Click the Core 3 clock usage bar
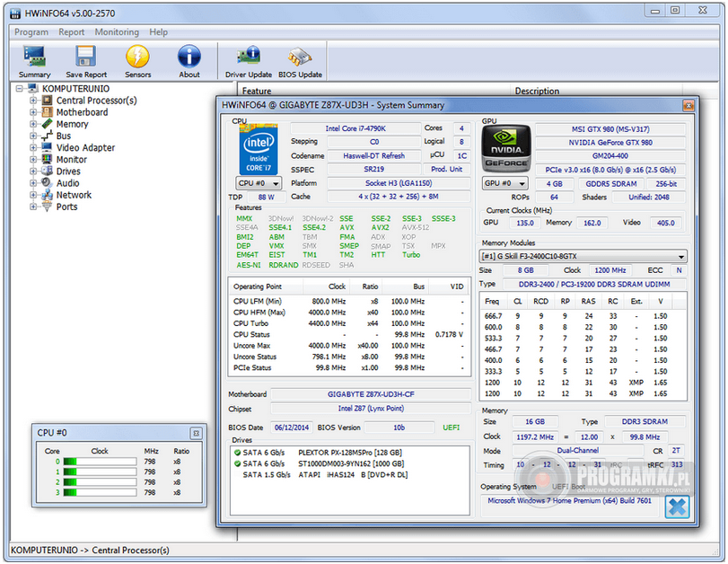Image resolution: width=728 pixels, height=564 pixels. 100,492
